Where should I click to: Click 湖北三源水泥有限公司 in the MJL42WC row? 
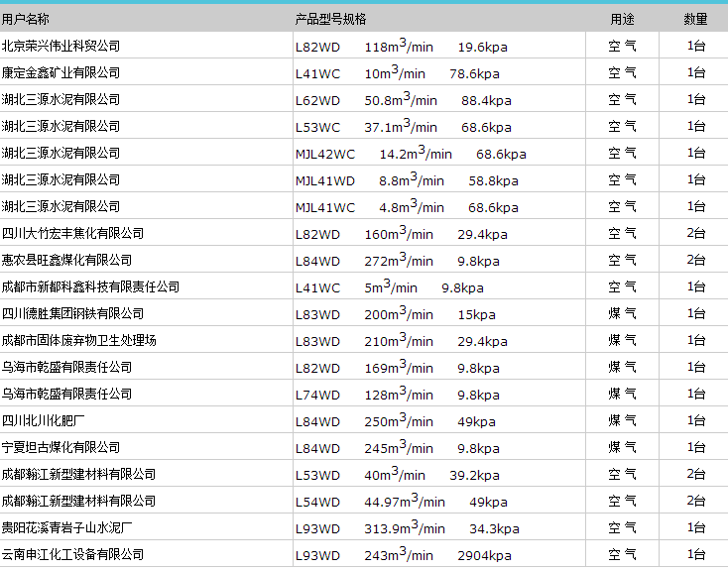61,153
